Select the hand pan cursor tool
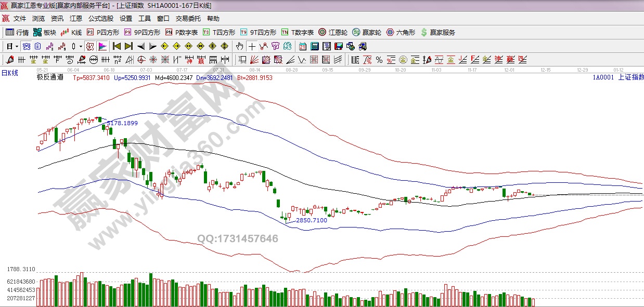Screen dimensions: 644x307 click(x=239, y=46)
